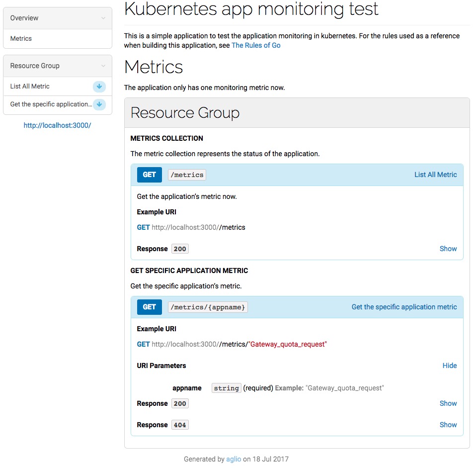Viewport: 476px width, 468px height.
Task: Show Response 200 for appname endpoint
Action: point(448,403)
